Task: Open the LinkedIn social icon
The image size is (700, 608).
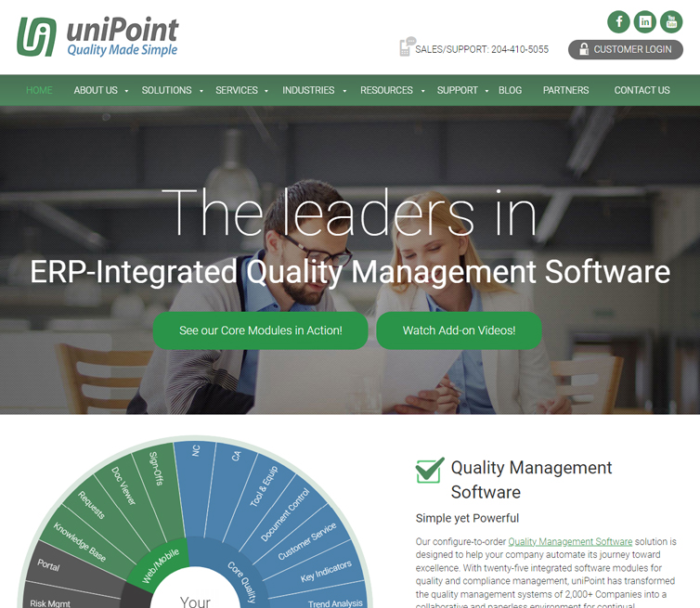Action: [x=645, y=21]
